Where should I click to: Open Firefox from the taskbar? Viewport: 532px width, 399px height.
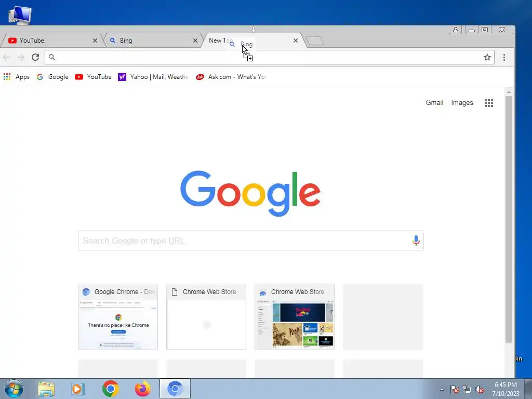142,389
